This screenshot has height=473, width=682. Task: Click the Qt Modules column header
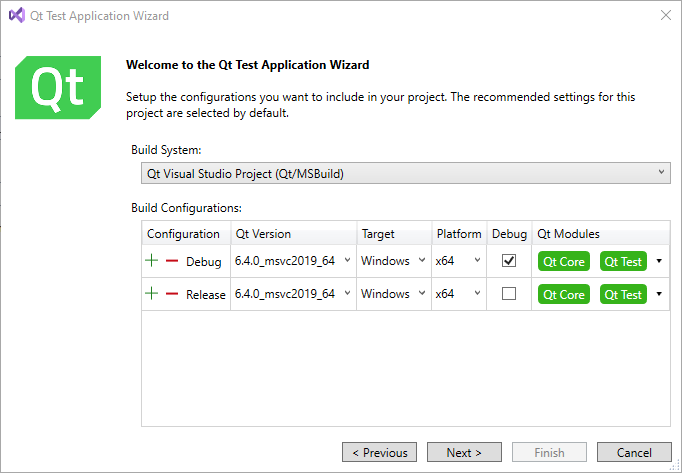tap(601, 234)
